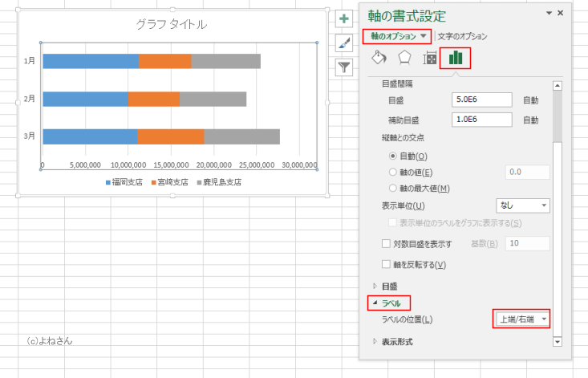Screen dimensions: 588x378
Task: Click the 補助目盛 value input field
Action: [x=482, y=120]
